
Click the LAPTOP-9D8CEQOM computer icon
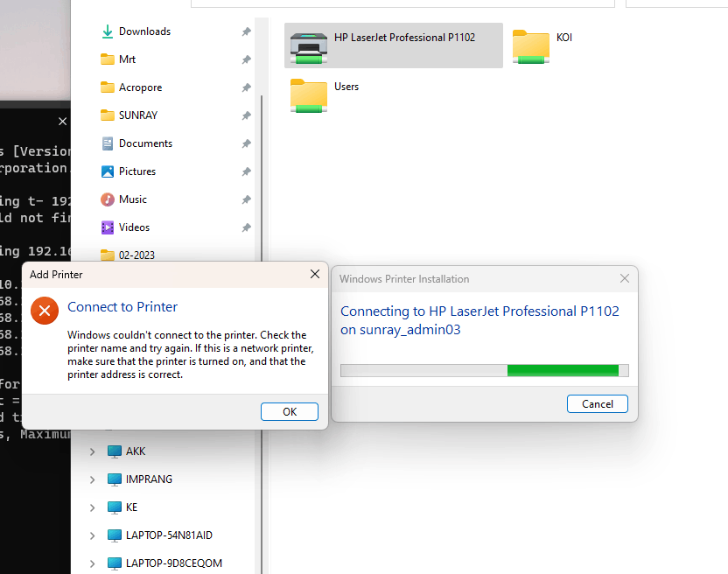[115, 563]
